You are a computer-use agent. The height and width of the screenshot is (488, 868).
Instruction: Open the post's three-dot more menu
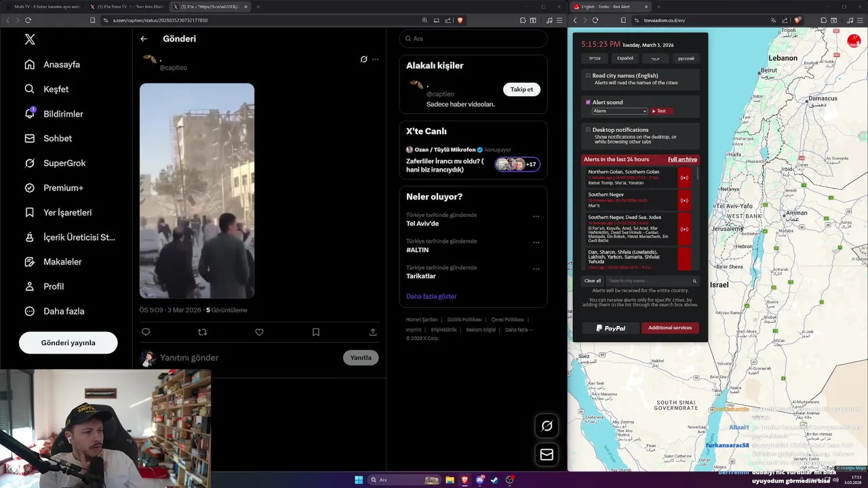pos(375,59)
